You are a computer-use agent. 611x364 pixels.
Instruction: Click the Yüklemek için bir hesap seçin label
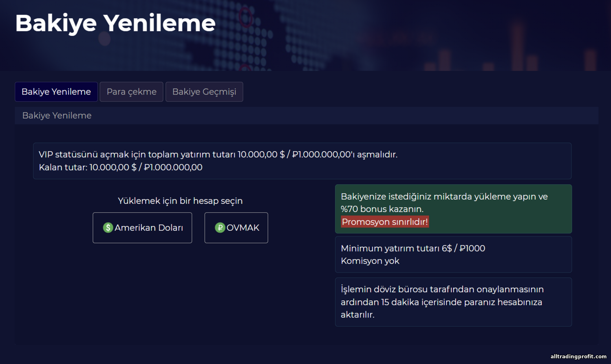click(180, 201)
